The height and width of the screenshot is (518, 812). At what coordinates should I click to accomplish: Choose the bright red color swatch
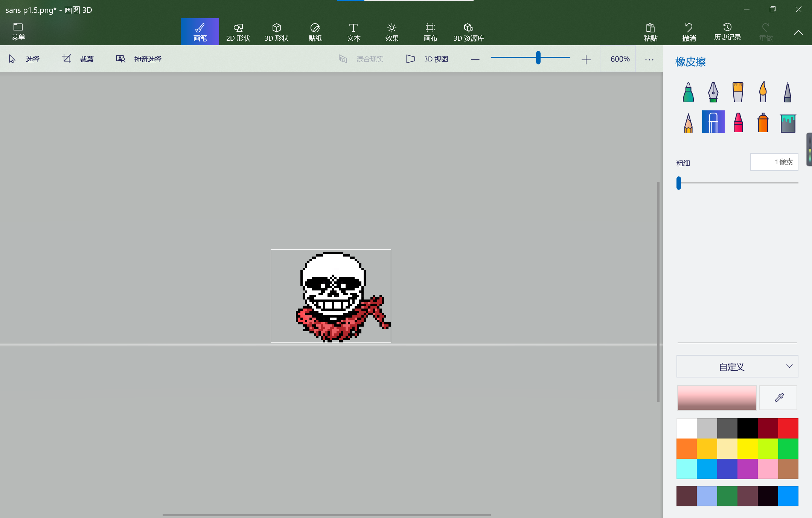(x=788, y=428)
